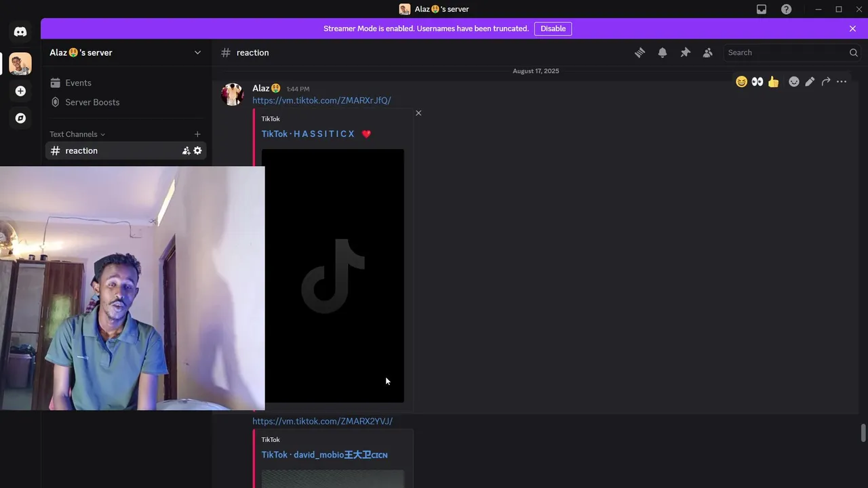Show pinned messages pin icon
Image resolution: width=868 pixels, height=488 pixels.
coord(685,52)
